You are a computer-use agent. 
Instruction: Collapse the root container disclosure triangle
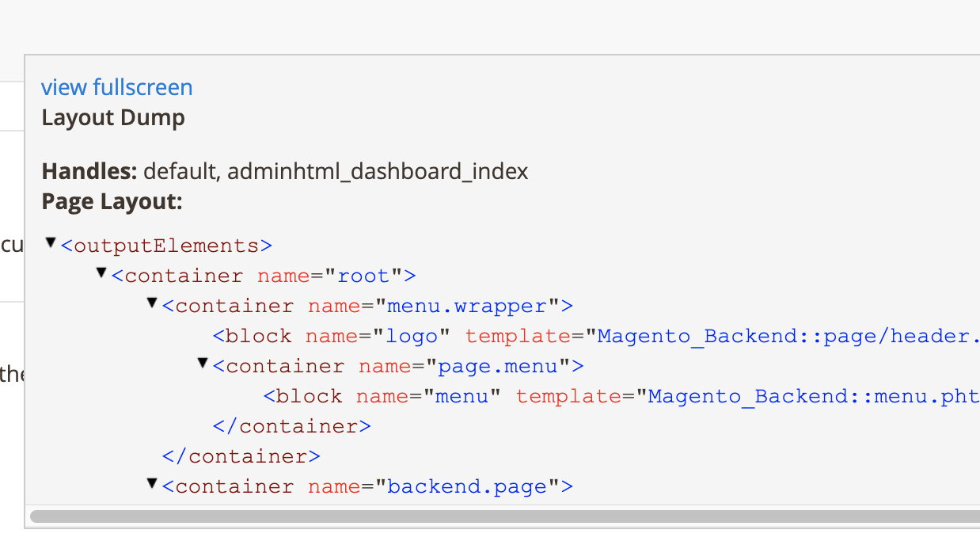coord(101,273)
